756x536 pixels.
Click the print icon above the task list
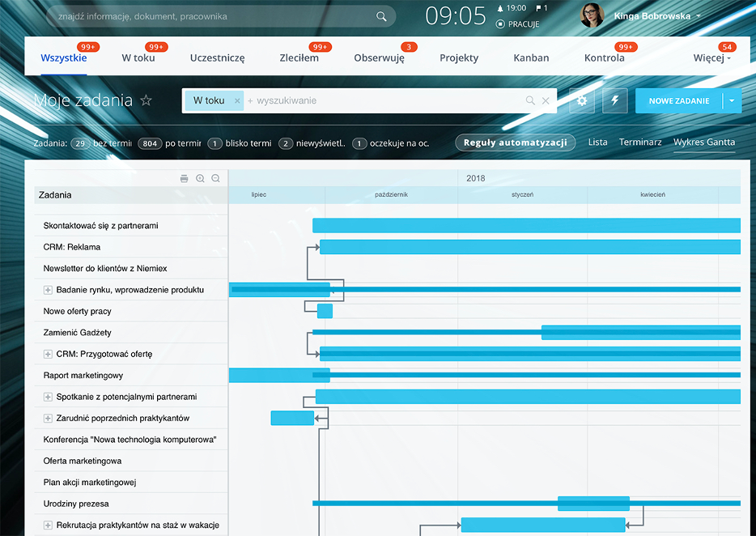[184, 178]
